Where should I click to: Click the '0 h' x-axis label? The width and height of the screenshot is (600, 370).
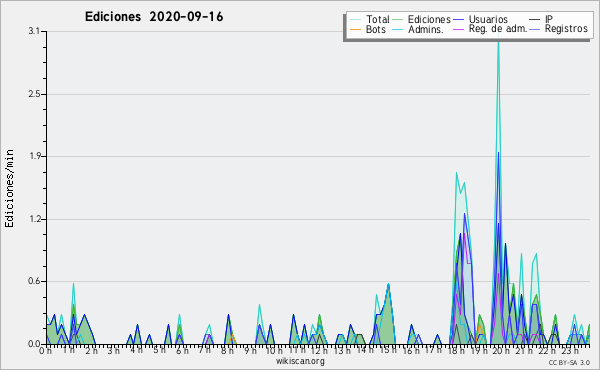coord(46,351)
